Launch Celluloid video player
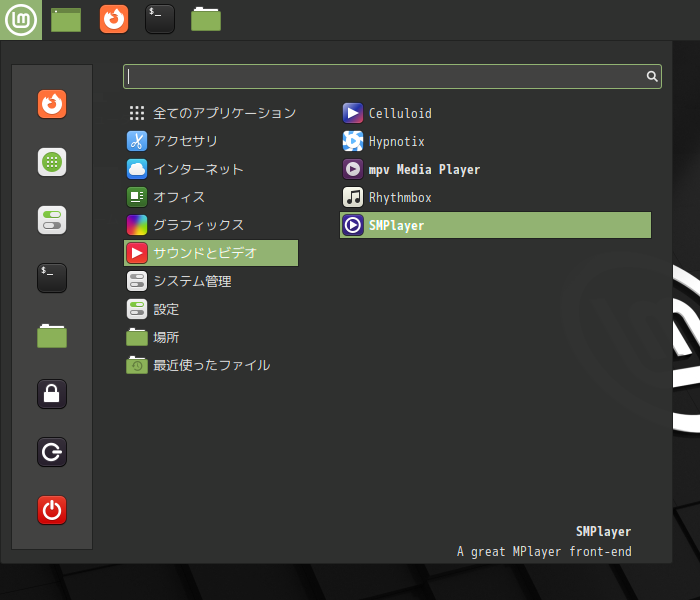 tap(495, 113)
